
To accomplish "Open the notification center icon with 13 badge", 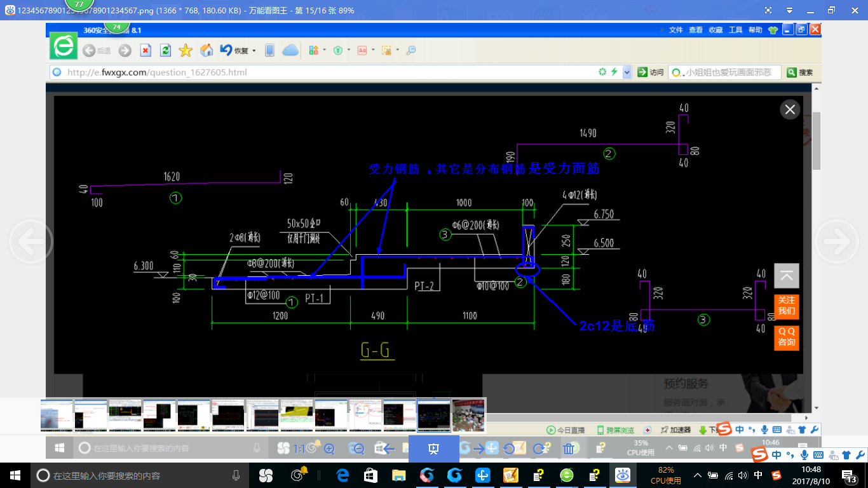I will [850, 475].
